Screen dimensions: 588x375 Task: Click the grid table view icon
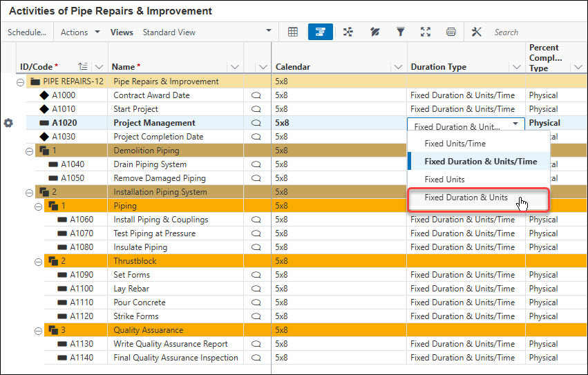293,32
